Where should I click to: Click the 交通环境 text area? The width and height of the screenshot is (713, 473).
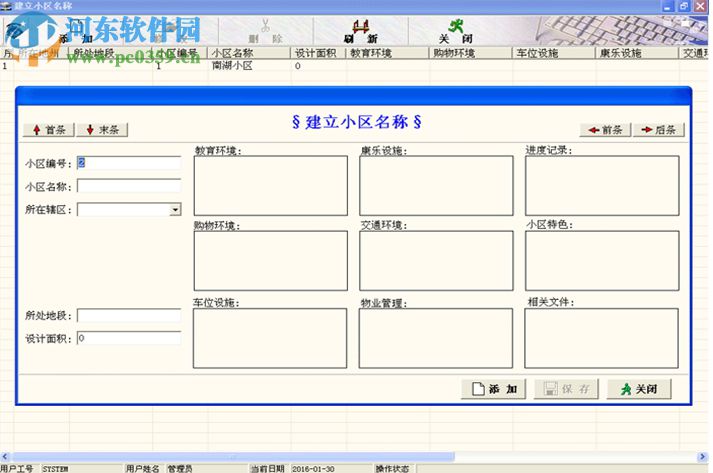pyautogui.click(x=436, y=261)
